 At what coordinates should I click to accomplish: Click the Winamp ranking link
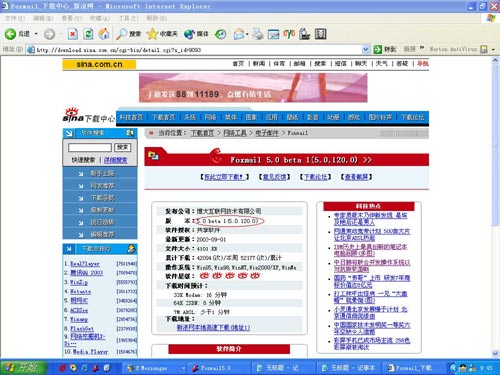click(79, 319)
